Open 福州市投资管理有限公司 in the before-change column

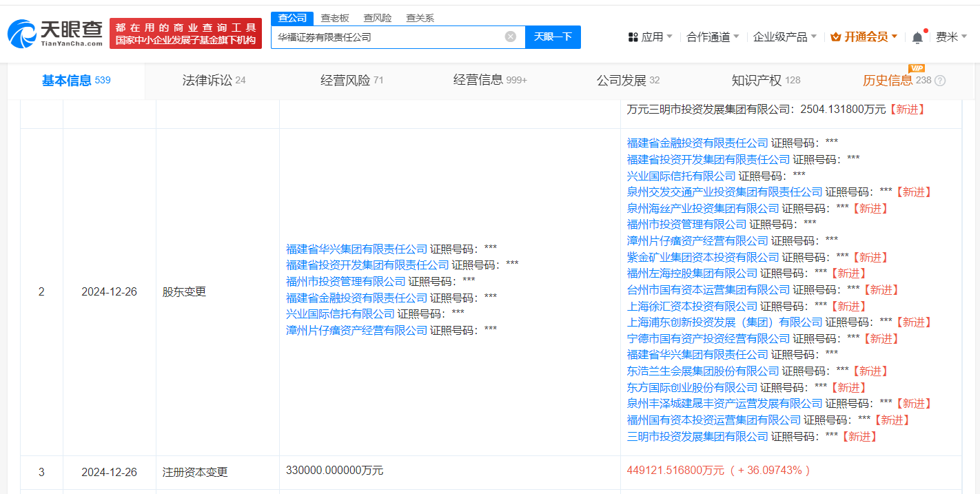(x=346, y=281)
